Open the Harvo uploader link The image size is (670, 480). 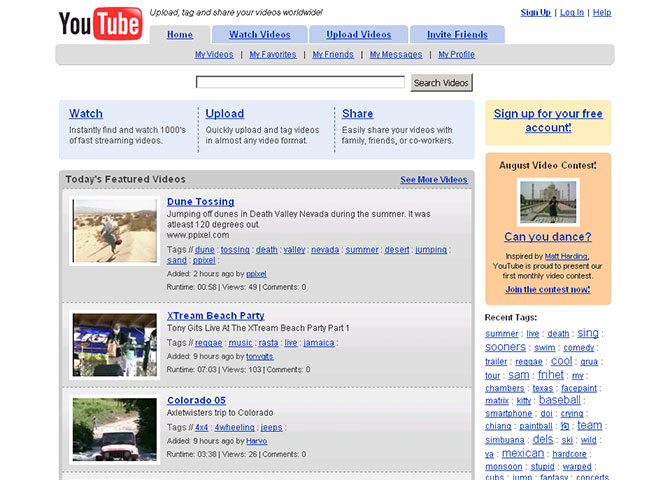click(257, 441)
